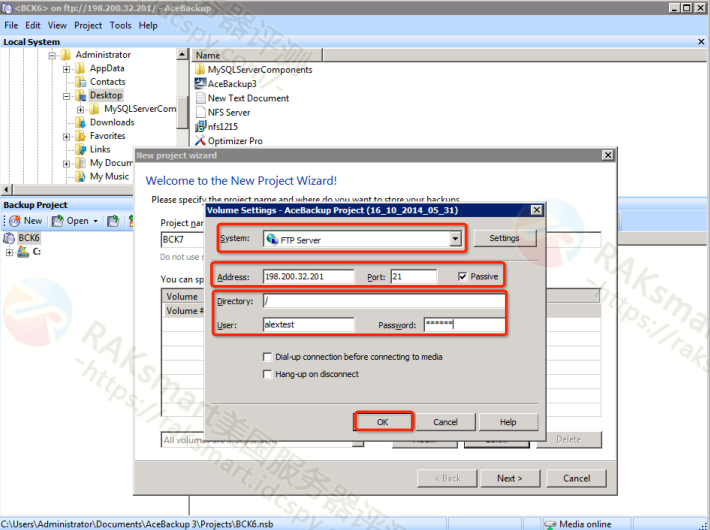
Task: Select the My Music folder in tree
Action: tap(109, 176)
